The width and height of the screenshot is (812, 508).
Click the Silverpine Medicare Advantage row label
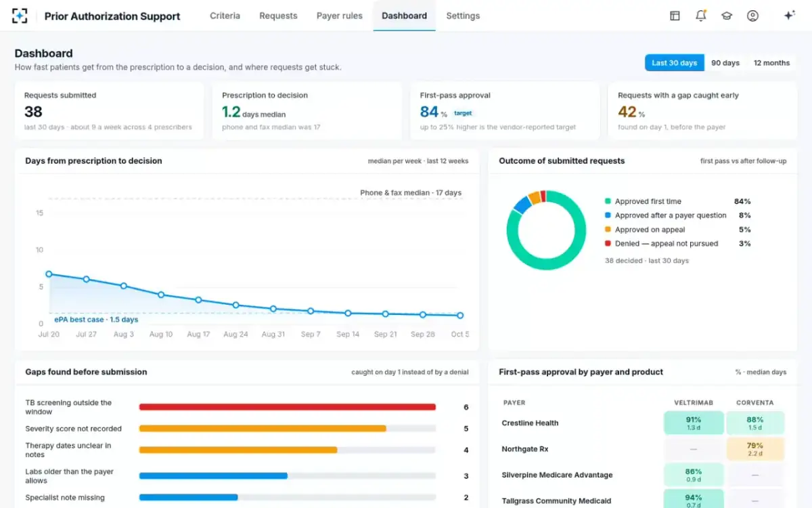(x=557, y=475)
